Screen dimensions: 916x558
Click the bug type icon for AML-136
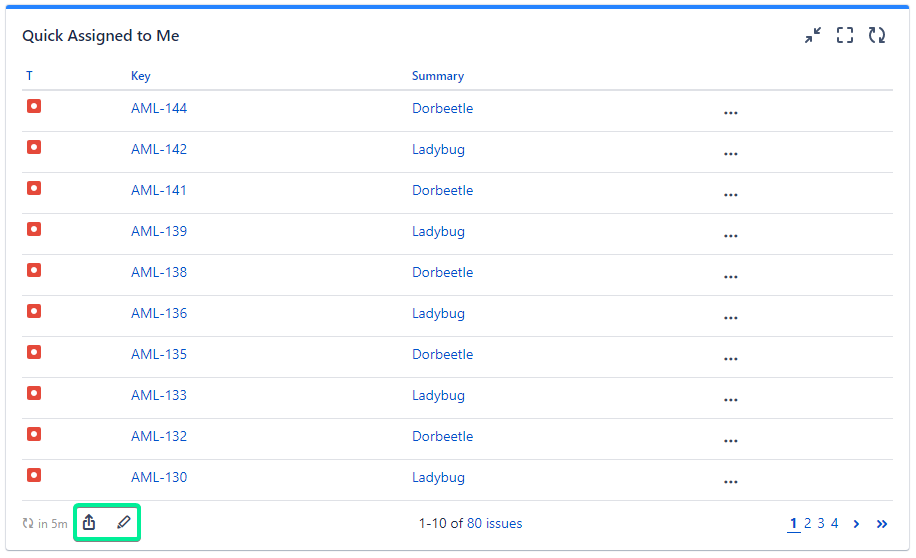point(34,311)
